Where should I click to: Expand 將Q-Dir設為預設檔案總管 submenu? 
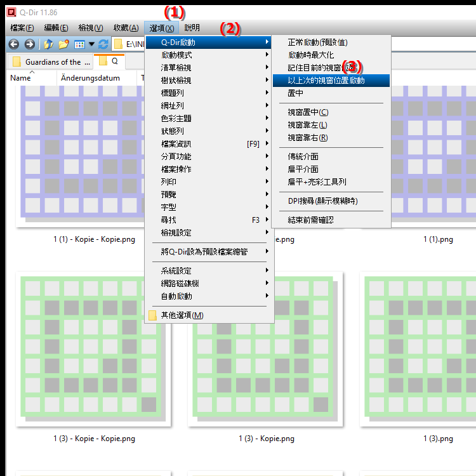point(209,252)
